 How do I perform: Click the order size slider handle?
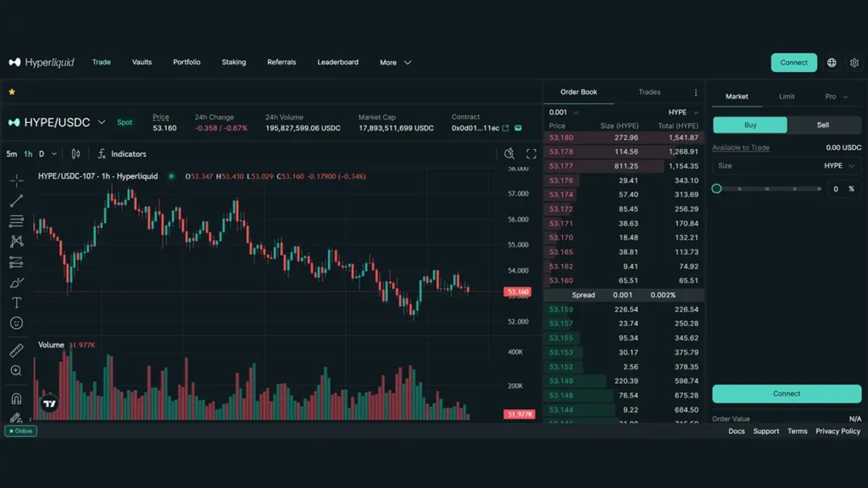click(x=716, y=189)
